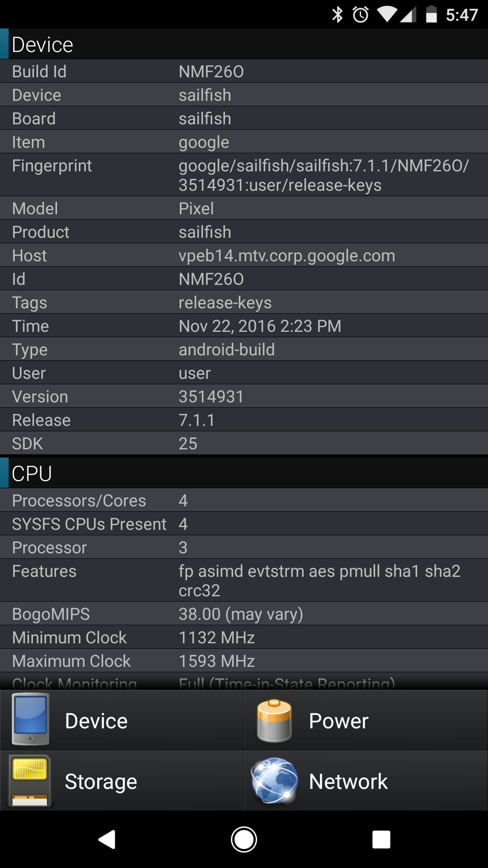
Task: Tap the Maximum Clock 1593 MHz row
Action: pyautogui.click(x=244, y=661)
